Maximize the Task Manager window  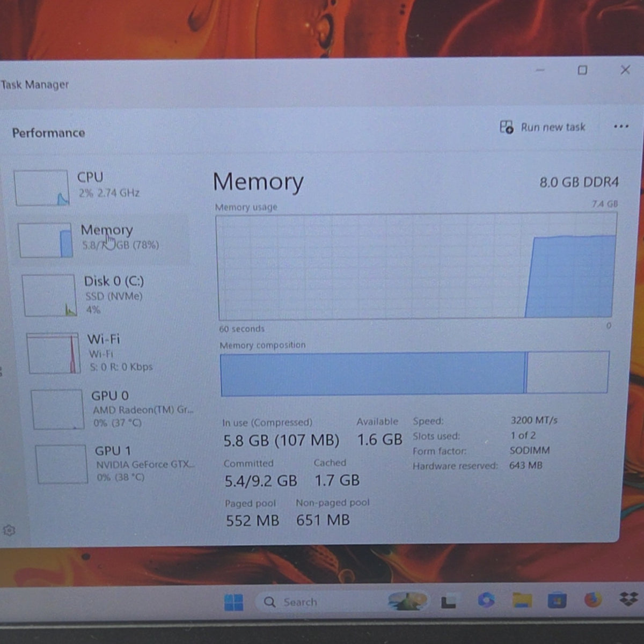point(582,70)
